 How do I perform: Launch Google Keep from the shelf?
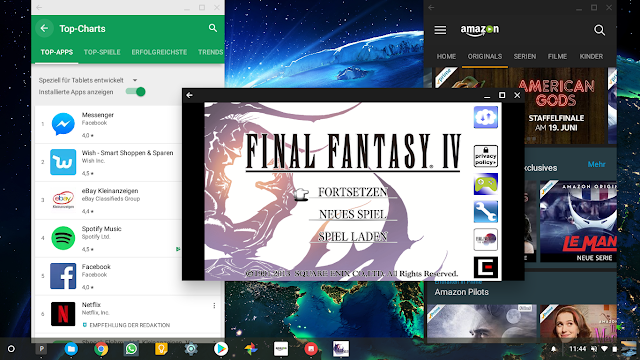(161, 349)
